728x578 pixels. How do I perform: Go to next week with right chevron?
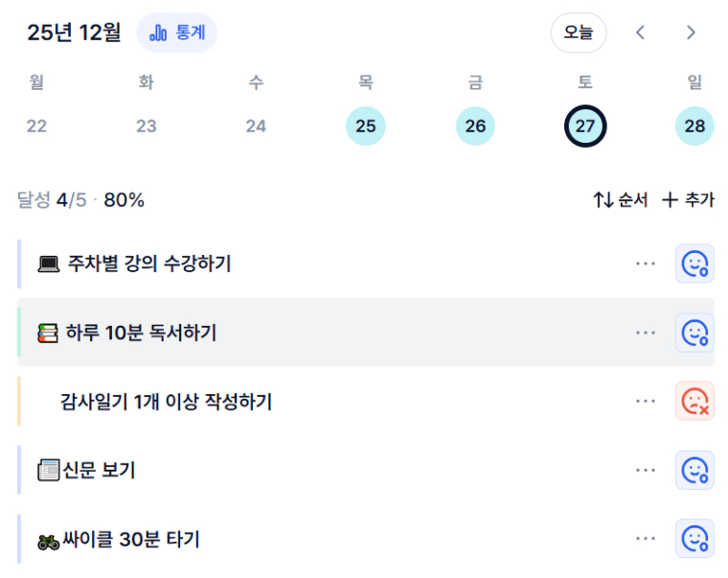coord(691,33)
